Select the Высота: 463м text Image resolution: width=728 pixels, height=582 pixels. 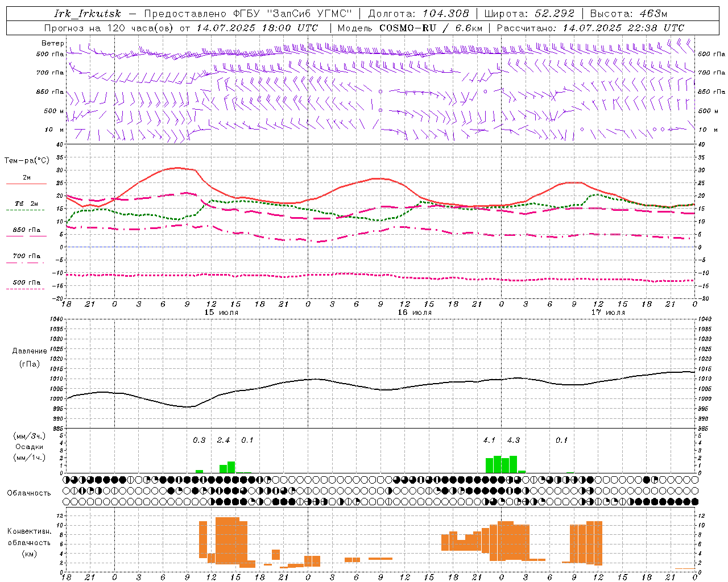[628, 14]
